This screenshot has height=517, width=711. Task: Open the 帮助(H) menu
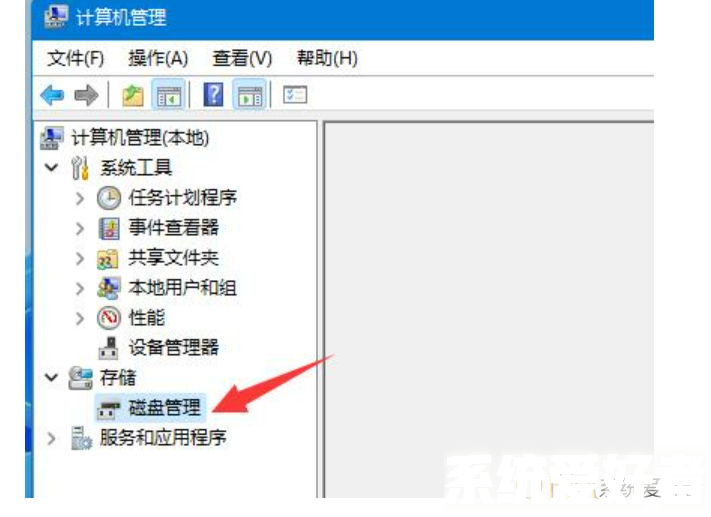coord(327,59)
